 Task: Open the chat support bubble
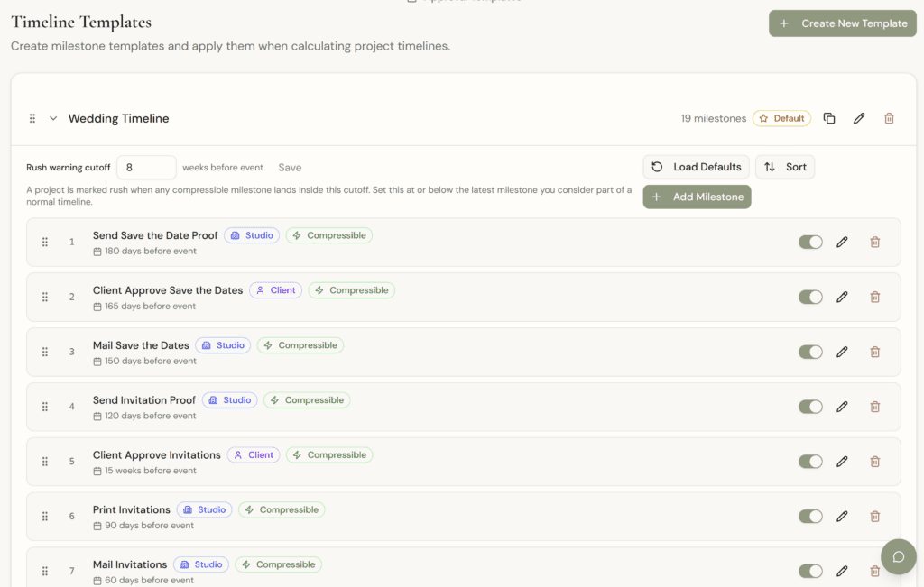click(x=898, y=556)
